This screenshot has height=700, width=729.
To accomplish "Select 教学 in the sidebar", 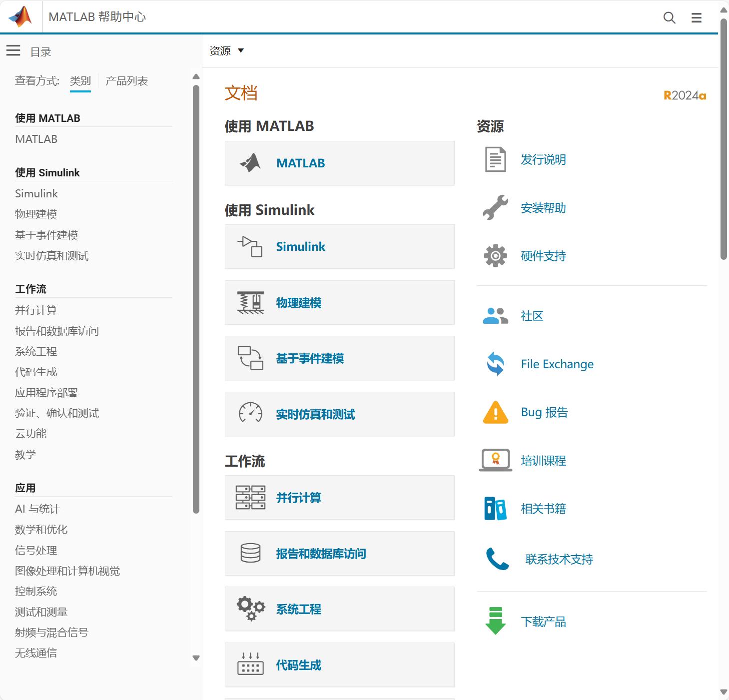I will point(25,454).
